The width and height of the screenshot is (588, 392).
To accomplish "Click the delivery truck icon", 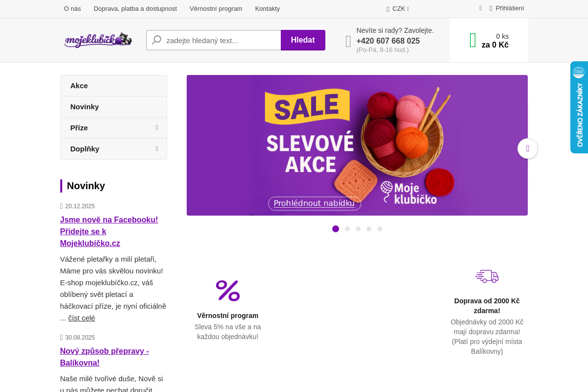I will pos(487,276).
